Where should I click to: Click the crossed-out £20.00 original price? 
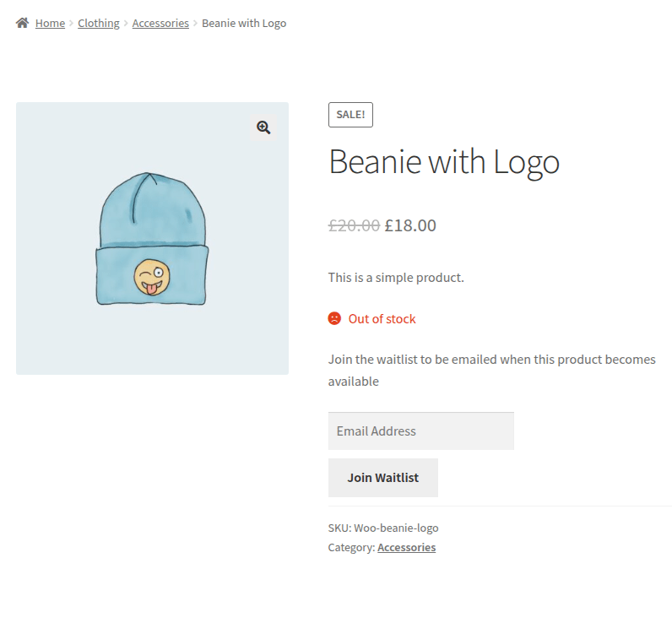point(354,225)
